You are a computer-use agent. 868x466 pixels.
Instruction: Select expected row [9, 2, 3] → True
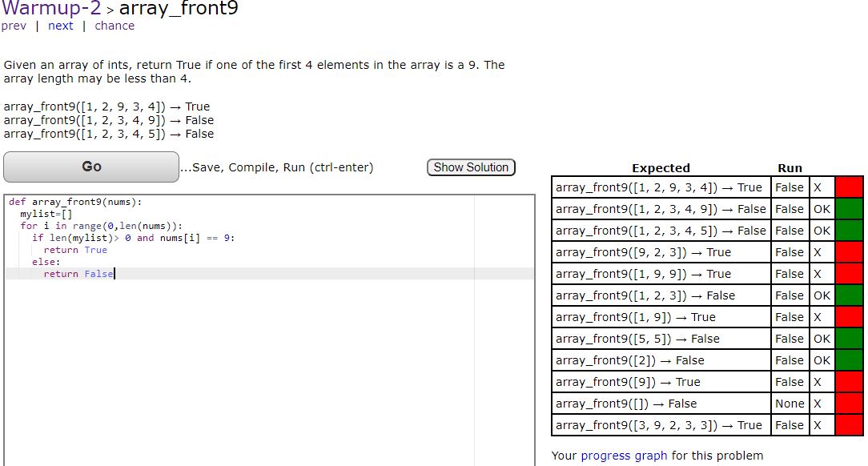click(661, 252)
